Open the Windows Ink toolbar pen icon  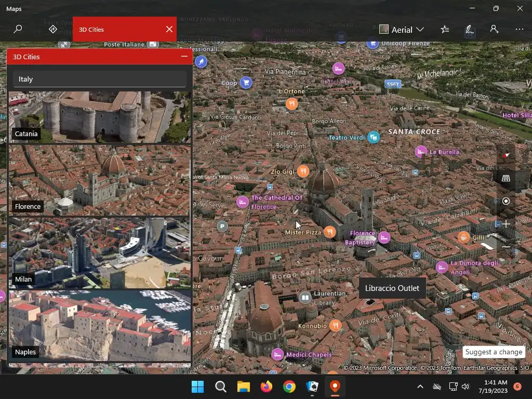point(470,30)
